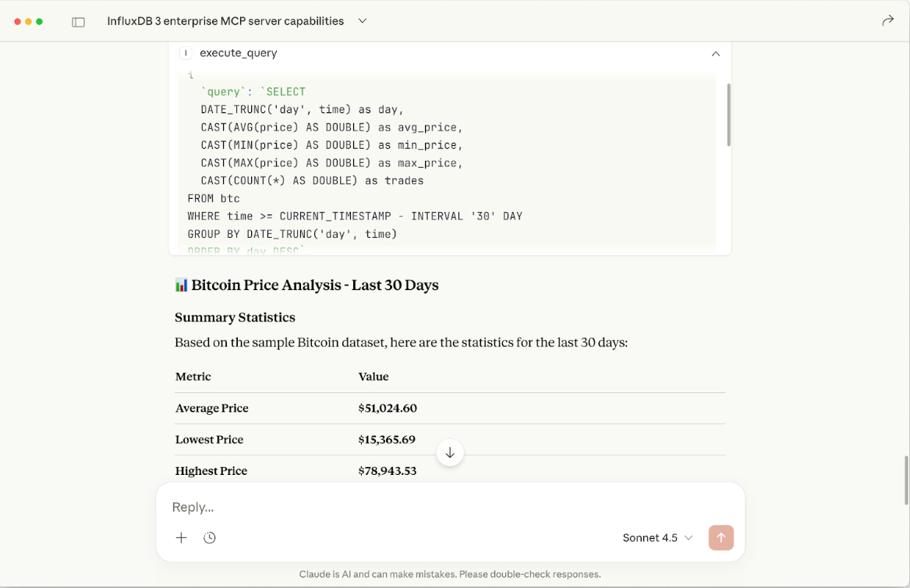Click the scroll-to-bottom arrow button
Viewport: 910px width, 588px height.
450,452
